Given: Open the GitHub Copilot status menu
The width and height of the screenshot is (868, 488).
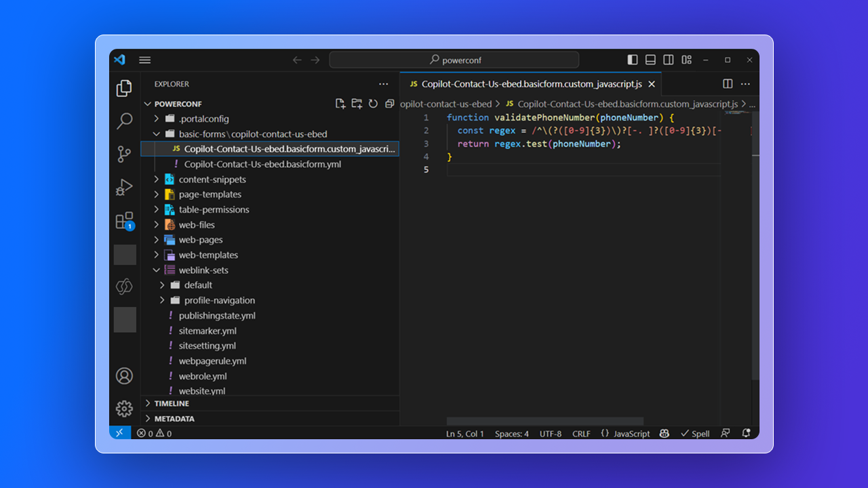Looking at the screenshot, I should (x=663, y=433).
